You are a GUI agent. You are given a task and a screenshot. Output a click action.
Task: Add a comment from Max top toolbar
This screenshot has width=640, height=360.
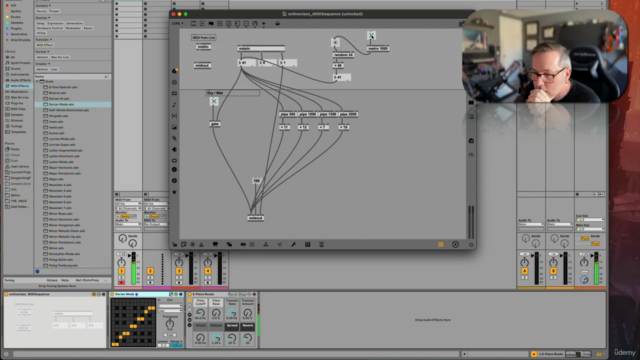tap(211, 24)
